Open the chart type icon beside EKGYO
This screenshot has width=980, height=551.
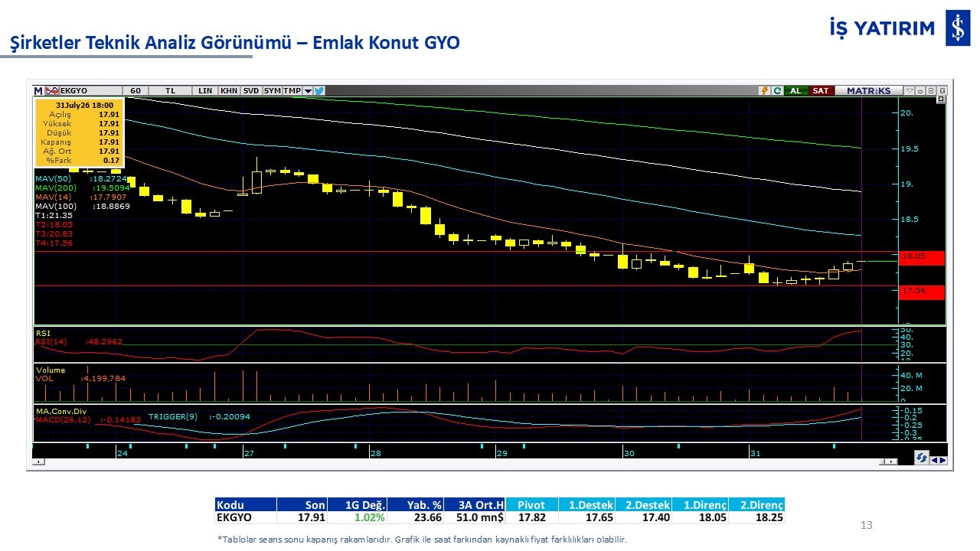(51, 90)
